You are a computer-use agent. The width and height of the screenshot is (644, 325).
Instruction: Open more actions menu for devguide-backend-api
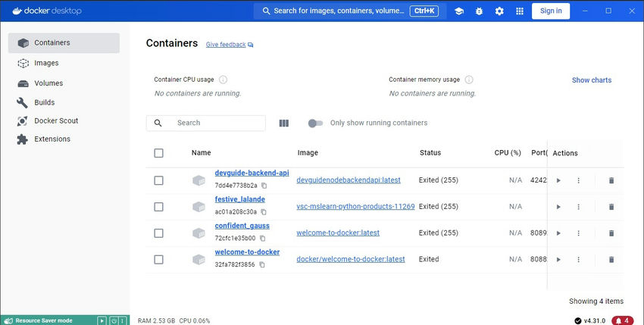[578, 180]
